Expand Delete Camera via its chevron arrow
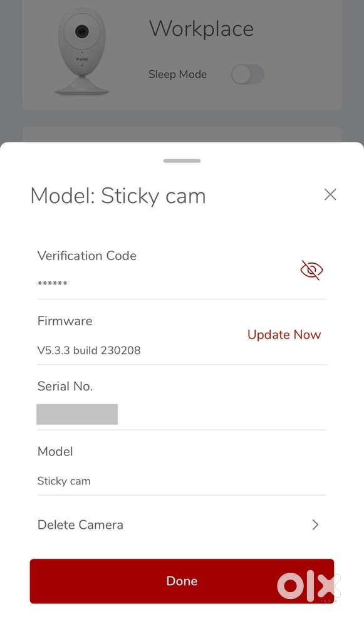This screenshot has width=364, height=626. tap(315, 525)
